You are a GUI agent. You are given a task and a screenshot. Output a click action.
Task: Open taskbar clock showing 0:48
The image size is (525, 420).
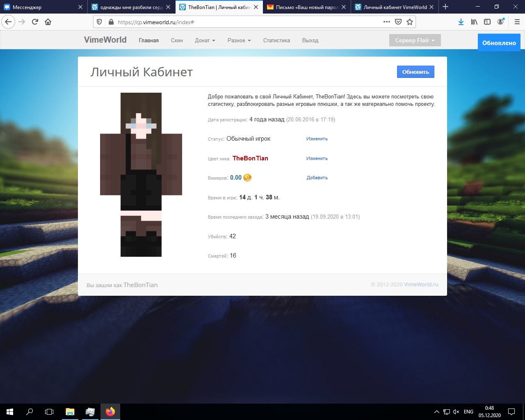(489, 412)
